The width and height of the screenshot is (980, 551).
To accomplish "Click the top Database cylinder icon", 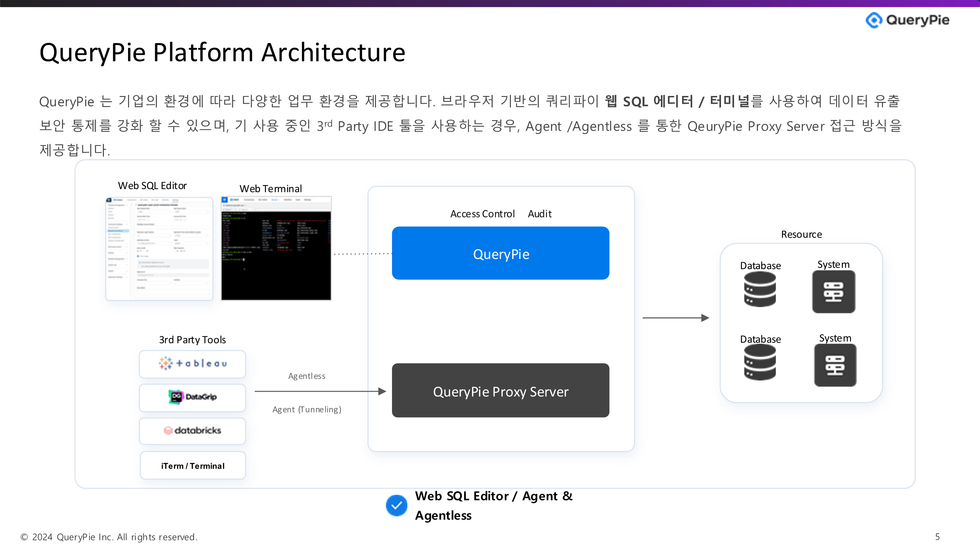I will (x=760, y=290).
